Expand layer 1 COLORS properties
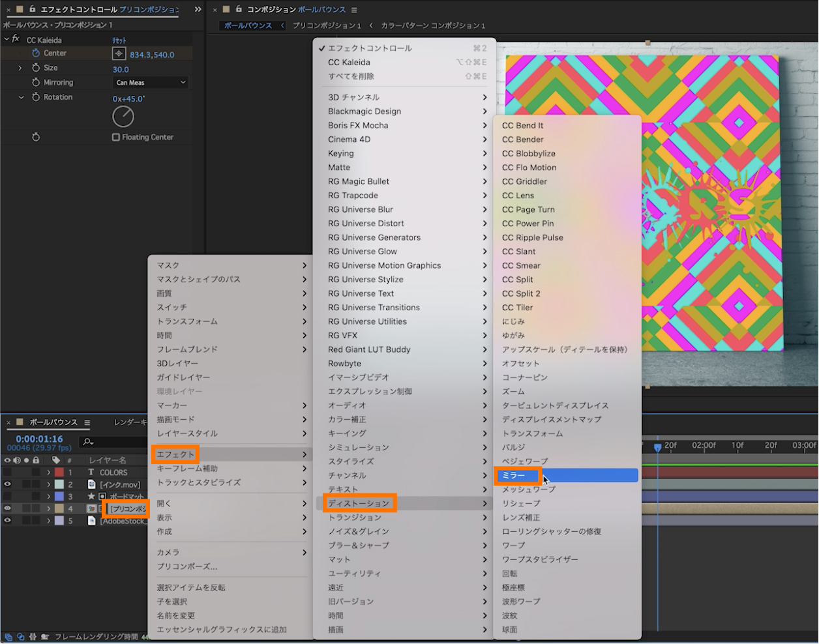This screenshot has width=819, height=644. tap(48, 472)
